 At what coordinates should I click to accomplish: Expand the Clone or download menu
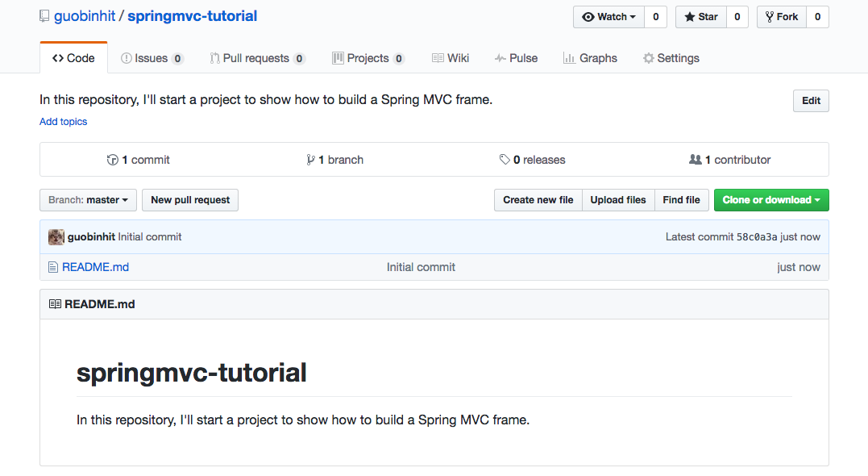click(770, 200)
